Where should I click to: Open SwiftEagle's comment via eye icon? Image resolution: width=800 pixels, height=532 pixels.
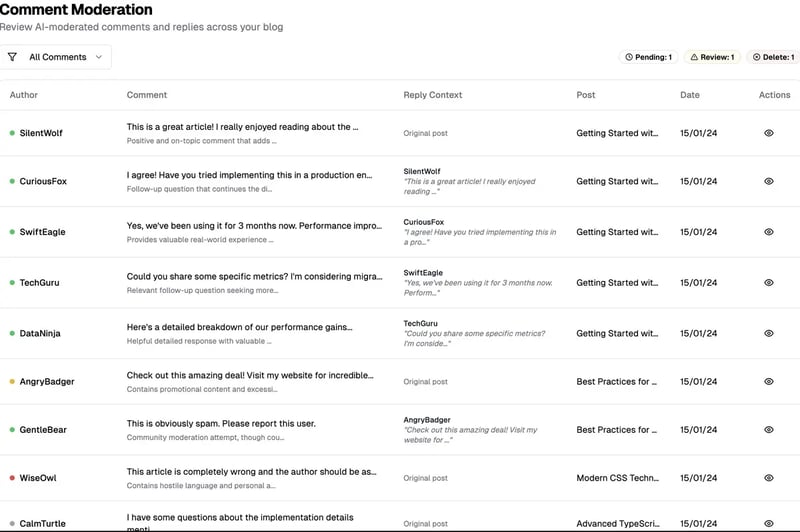click(x=769, y=232)
